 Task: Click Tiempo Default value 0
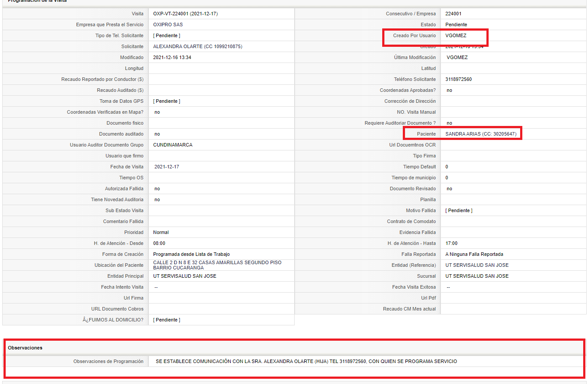pyautogui.click(x=447, y=167)
